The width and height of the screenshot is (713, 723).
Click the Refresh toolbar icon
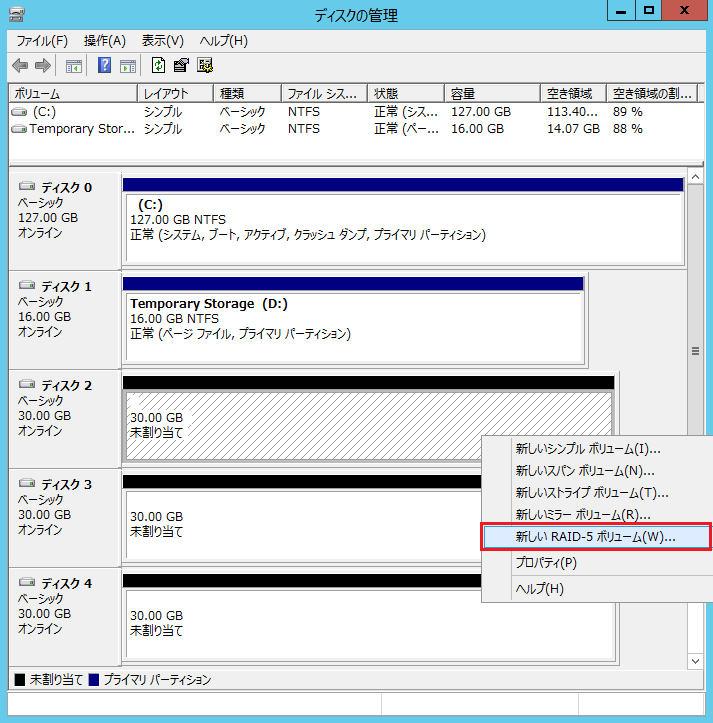point(158,65)
